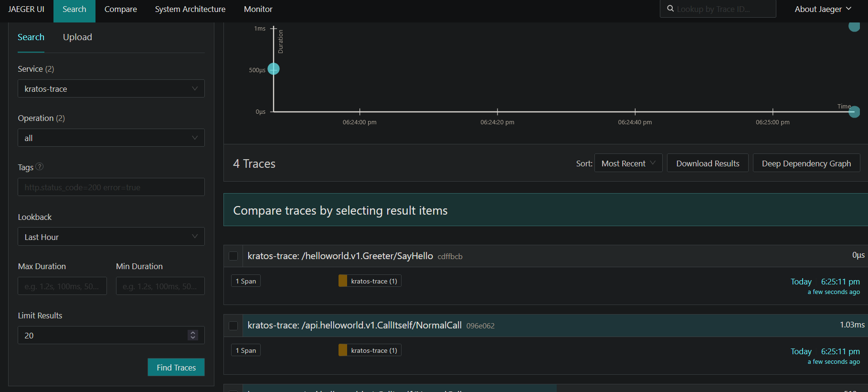Change the sort order from Most Recent
Image resolution: width=868 pixels, height=392 pixels.
click(x=628, y=163)
